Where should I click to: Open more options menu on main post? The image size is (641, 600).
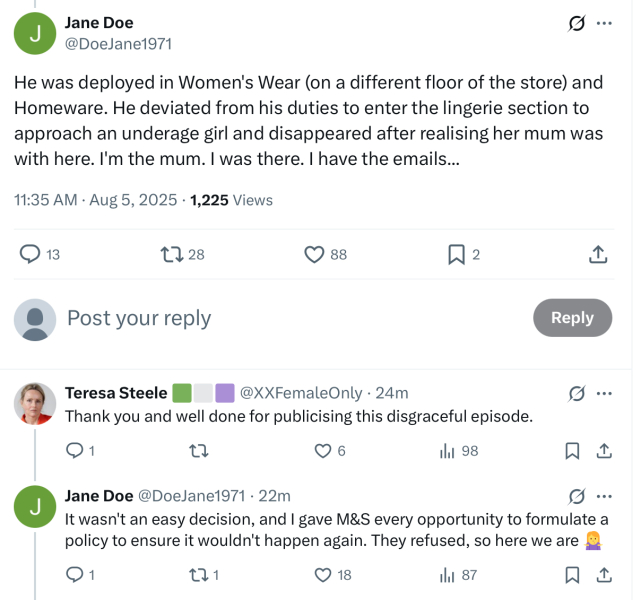(604, 23)
